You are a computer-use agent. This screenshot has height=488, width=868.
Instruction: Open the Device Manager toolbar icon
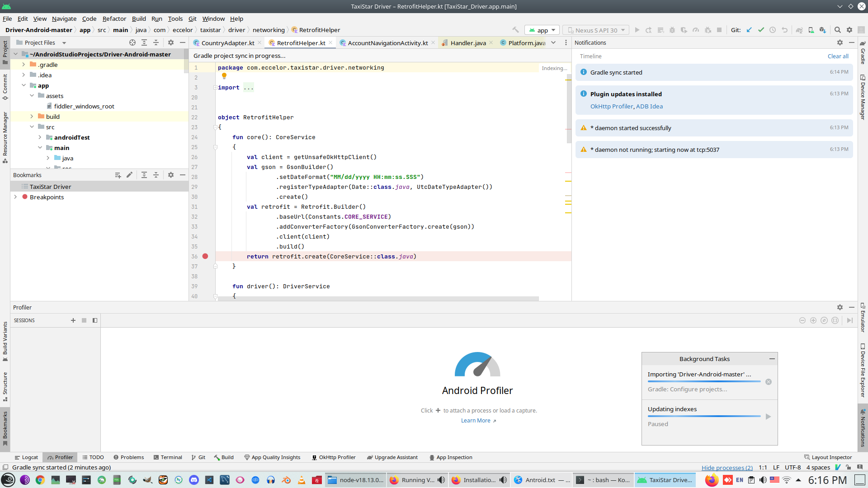pyautogui.click(x=811, y=30)
